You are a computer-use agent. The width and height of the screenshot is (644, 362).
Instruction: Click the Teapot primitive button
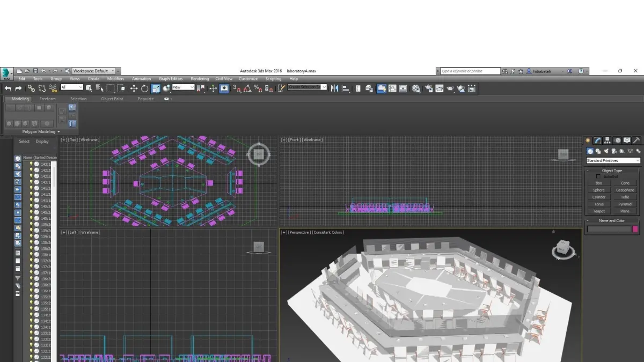coord(599,211)
